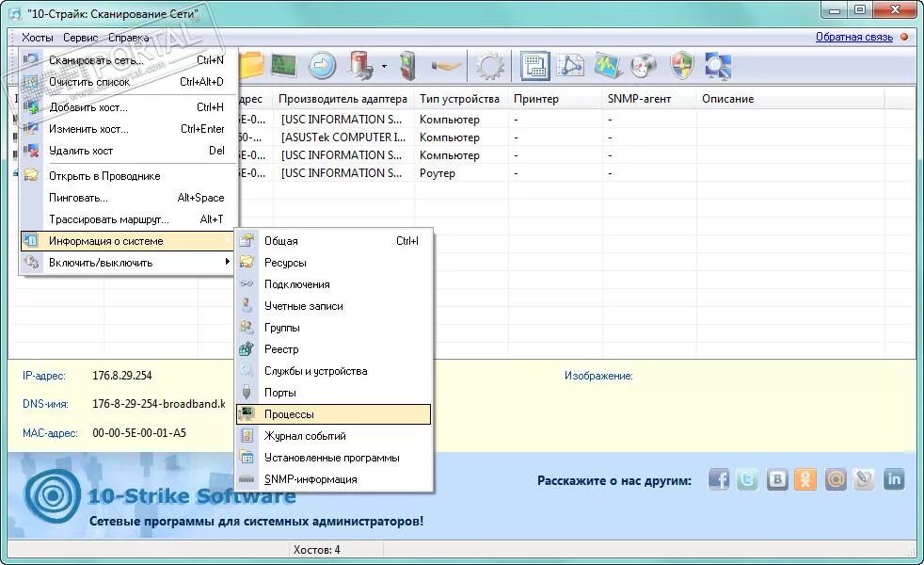This screenshot has height=565, width=924.
Task: Click the red feedback dot icon
Action: [905, 37]
